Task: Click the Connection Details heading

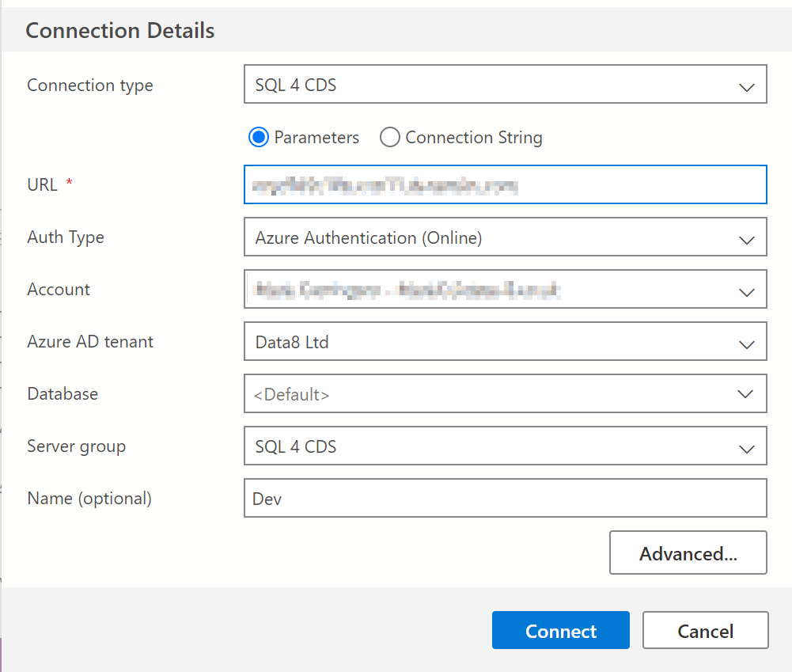Action: (120, 30)
